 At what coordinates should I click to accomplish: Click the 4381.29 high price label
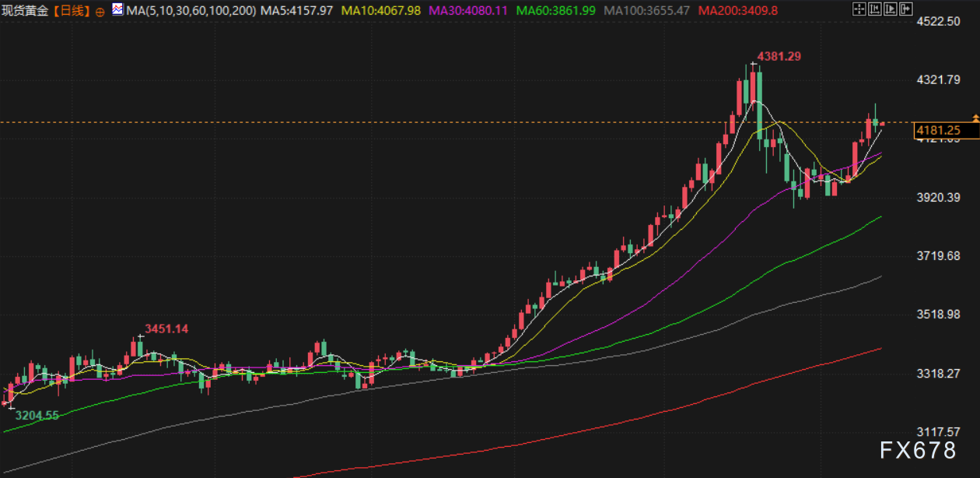point(779,56)
